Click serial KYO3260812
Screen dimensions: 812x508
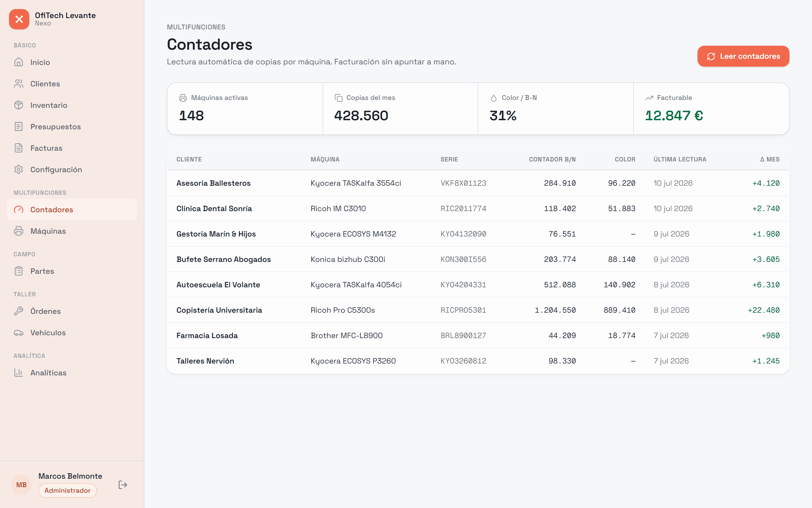click(464, 361)
